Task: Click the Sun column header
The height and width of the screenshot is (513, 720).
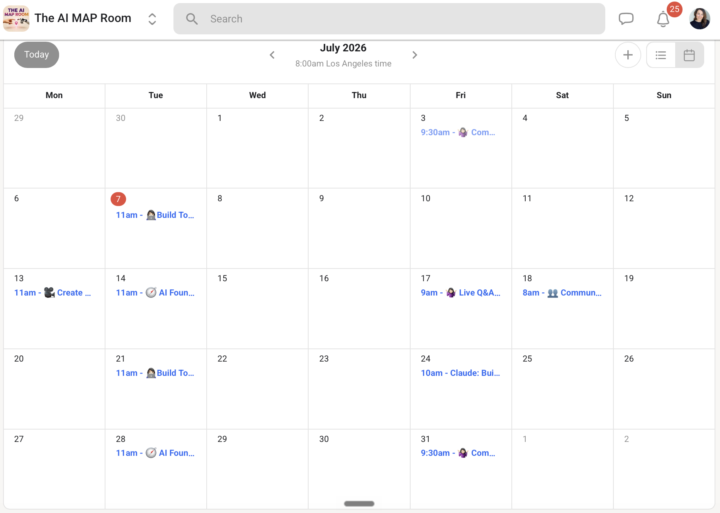Action: point(664,95)
